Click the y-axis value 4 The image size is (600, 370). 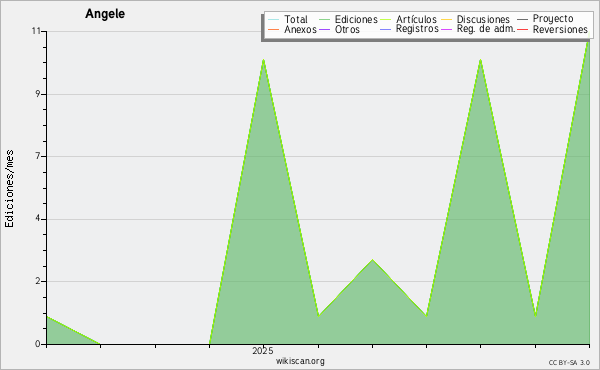(38, 219)
